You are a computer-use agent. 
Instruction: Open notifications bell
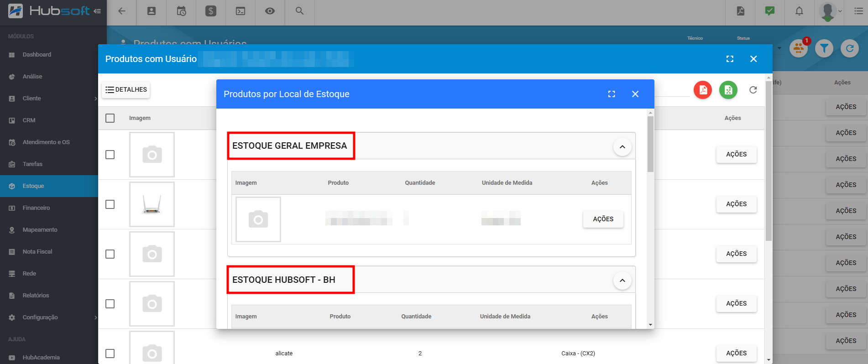click(799, 11)
